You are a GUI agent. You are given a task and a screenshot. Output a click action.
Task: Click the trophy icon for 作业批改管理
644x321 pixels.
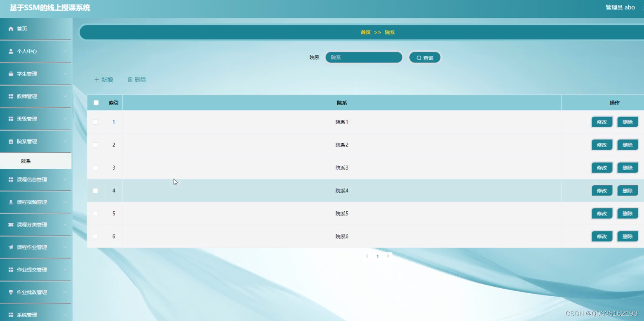coord(11,292)
